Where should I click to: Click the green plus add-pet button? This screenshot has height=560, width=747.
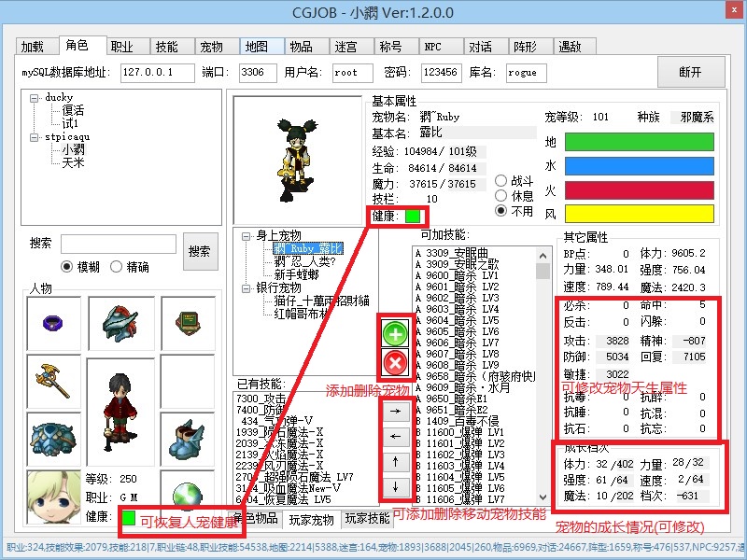click(x=395, y=333)
